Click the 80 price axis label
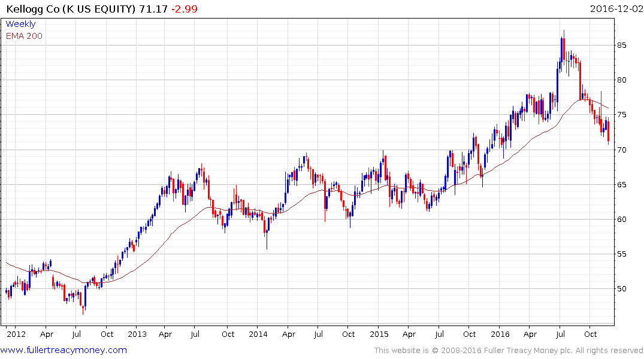The width and height of the screenshot is (644, 359). click(621, 80)
